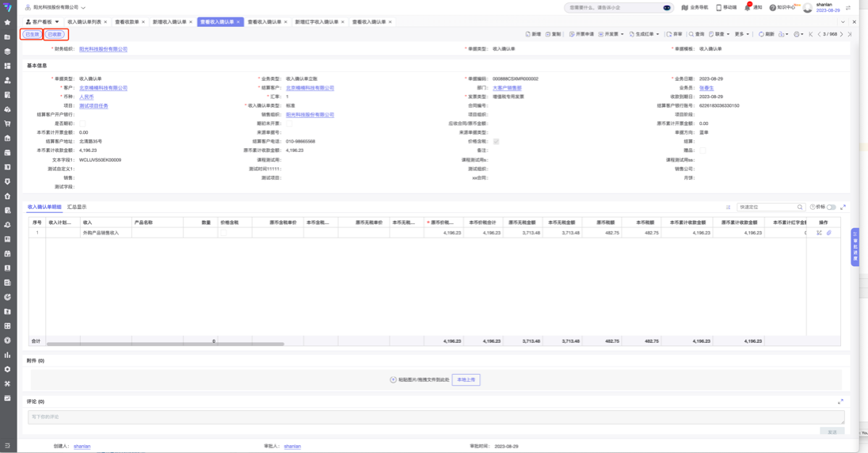
Task: Switch to the 汇总显示 tab
Action: [77, 207]
